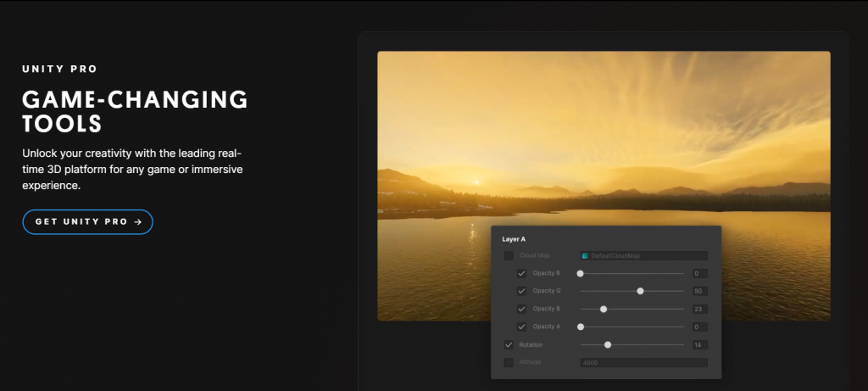Click the Altitude field showing 4000
Image resolution: width=868 pixels, height=391 pixels.
[x=643, y=362]
